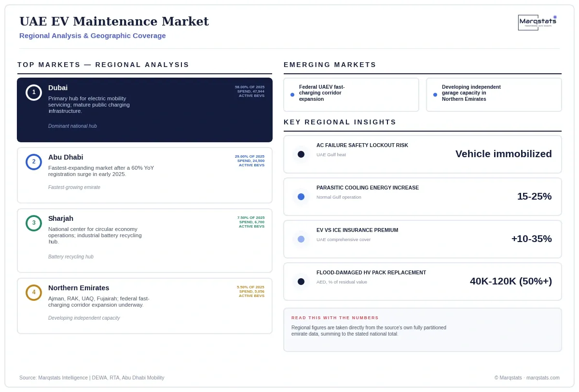
Task: Click the 'READ THIS WITH THE NUMBERS' heading
Action: 335,318
